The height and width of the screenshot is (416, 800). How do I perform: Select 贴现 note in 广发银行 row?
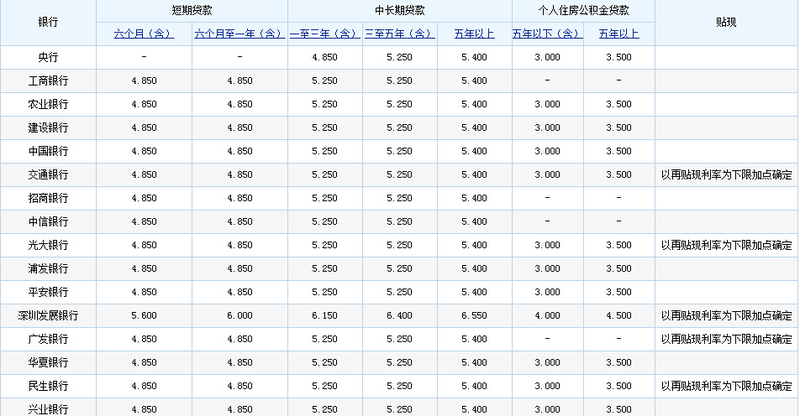point(727,339)
